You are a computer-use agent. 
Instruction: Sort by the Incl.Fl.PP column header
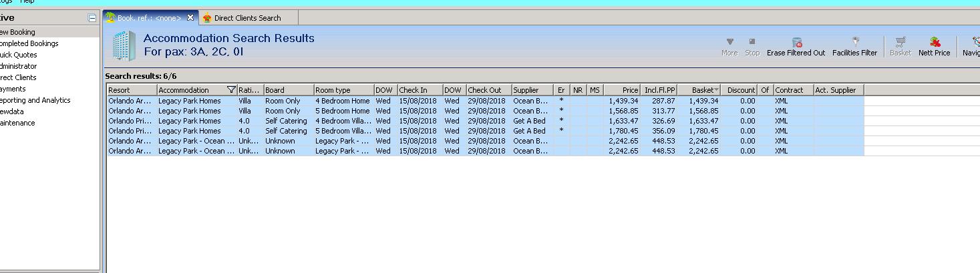(x=659, y=90)
